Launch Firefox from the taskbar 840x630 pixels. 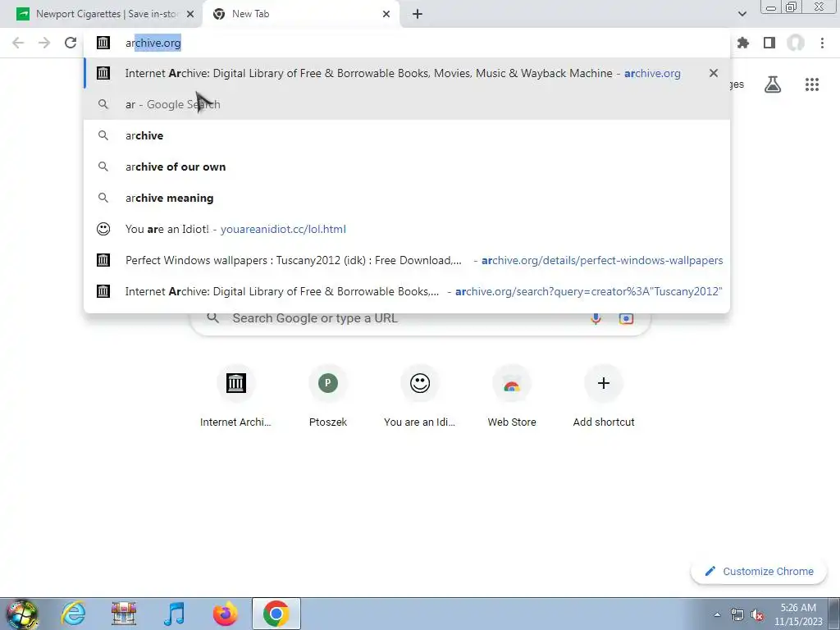point(225,614)
